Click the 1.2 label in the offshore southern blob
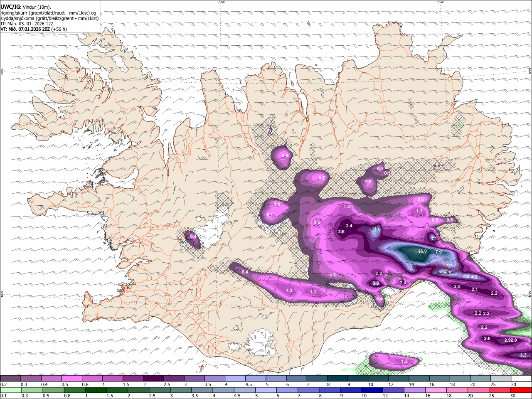Image resolution: width=532 pixels, height=399 pixels. (404, 361)
